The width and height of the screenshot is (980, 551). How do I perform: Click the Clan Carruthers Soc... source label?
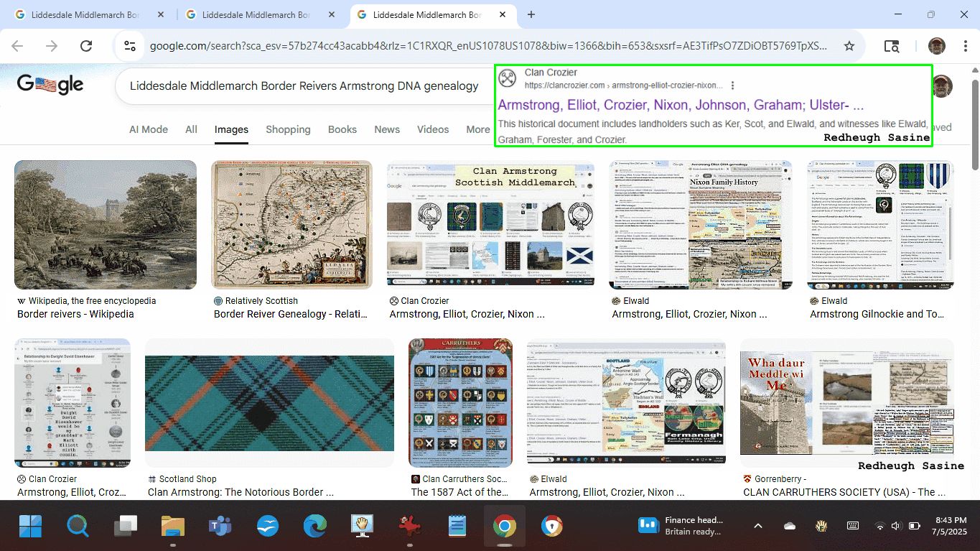tap(465, 479)
